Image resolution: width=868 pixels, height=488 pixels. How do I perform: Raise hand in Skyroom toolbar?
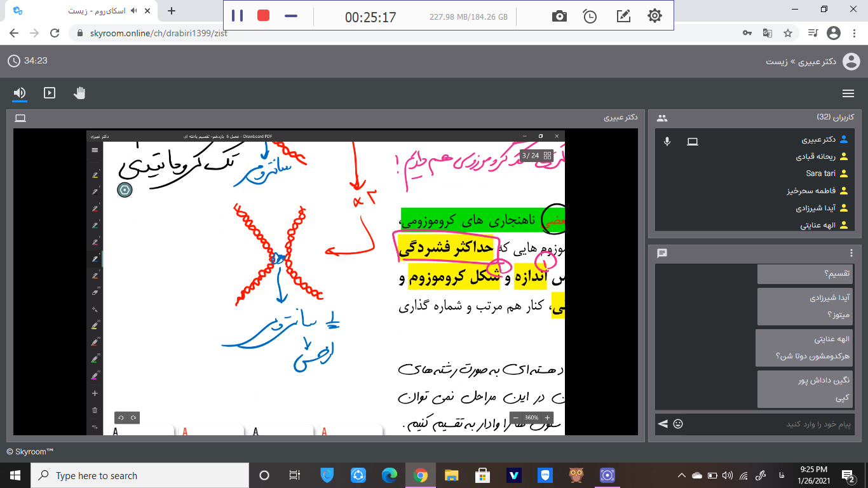[x=79, y=93]
